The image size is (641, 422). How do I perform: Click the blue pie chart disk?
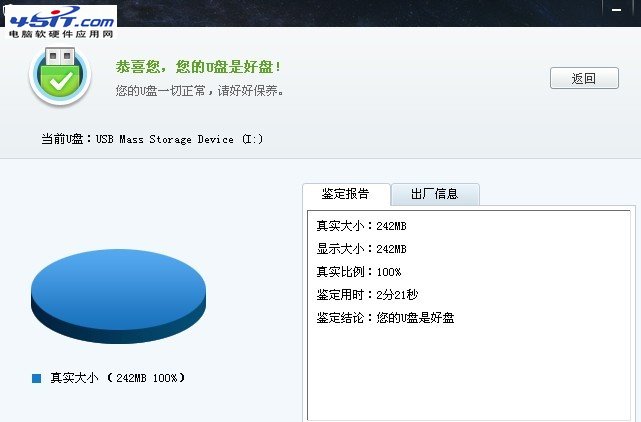(119, 296)
